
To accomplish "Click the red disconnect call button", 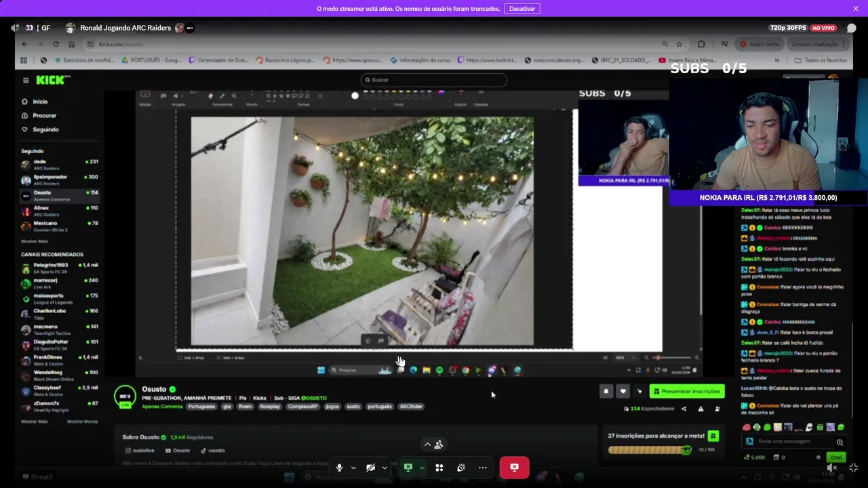I will click(x=514, y=468).
